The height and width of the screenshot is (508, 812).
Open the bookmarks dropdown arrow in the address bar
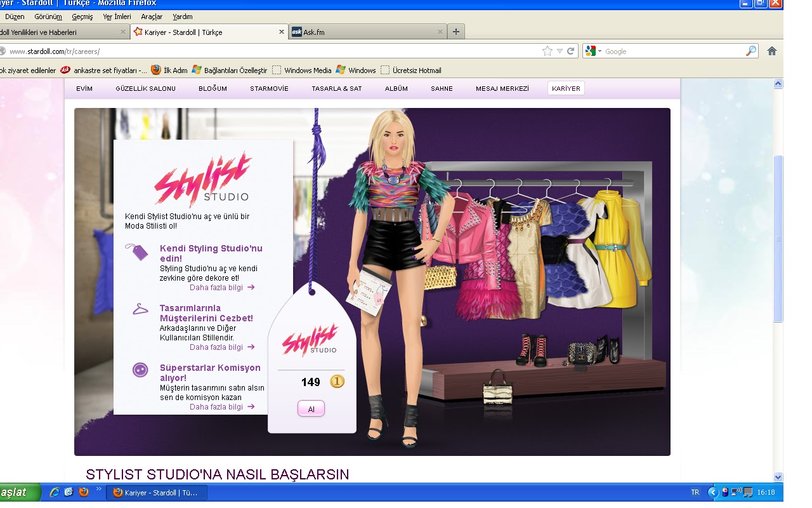point(559,51)
